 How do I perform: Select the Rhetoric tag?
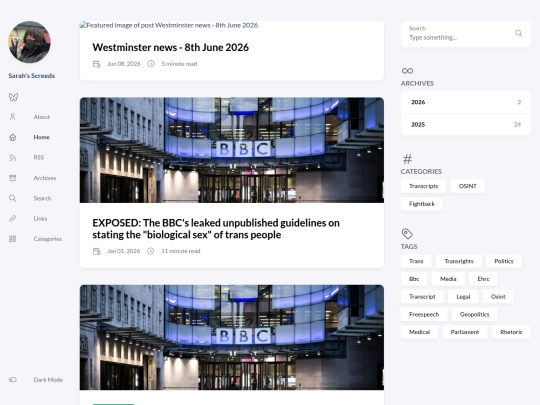pos(511,332)
